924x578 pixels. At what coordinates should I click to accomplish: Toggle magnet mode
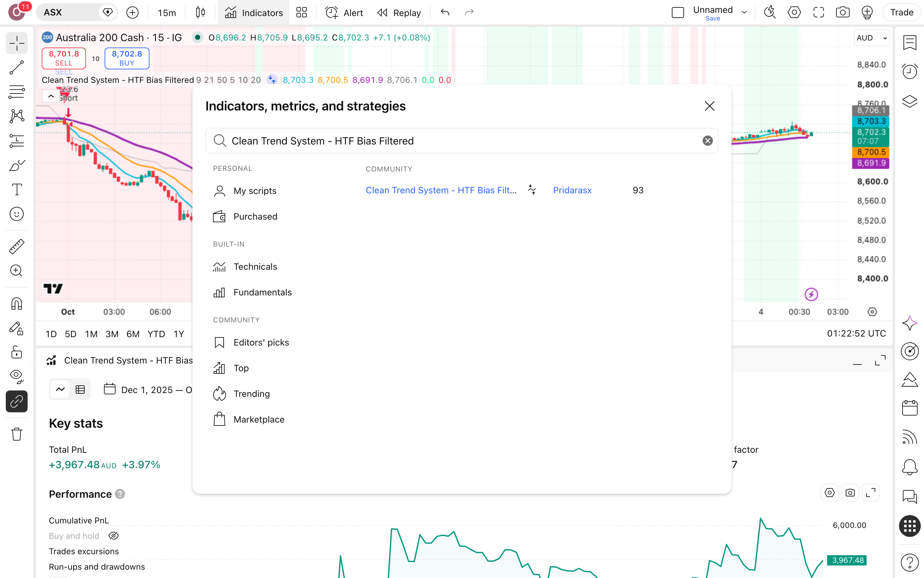[x=16, y=304]
